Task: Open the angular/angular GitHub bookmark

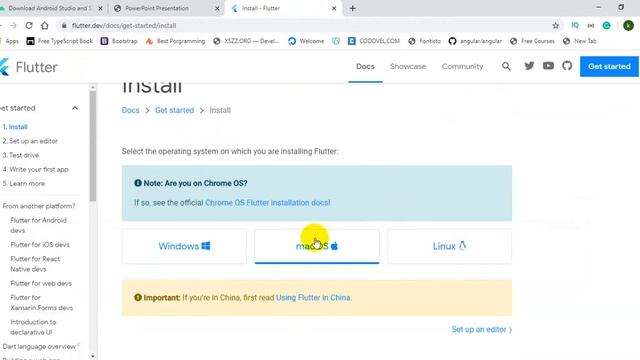Action: (475, 41)
